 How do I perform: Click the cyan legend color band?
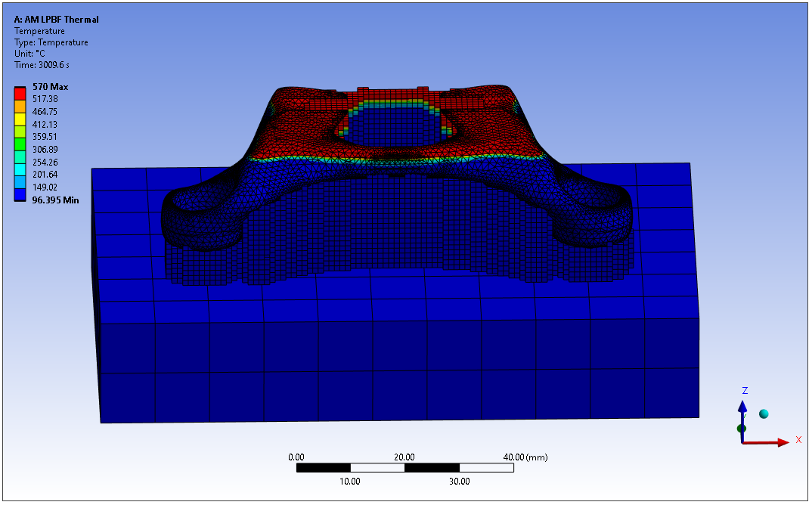[x=20, y=169]
